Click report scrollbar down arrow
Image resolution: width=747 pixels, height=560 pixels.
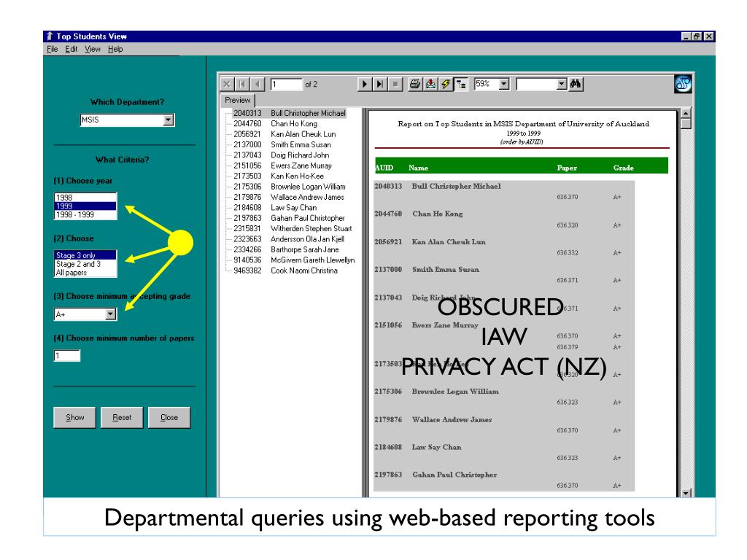coord(686,493)
